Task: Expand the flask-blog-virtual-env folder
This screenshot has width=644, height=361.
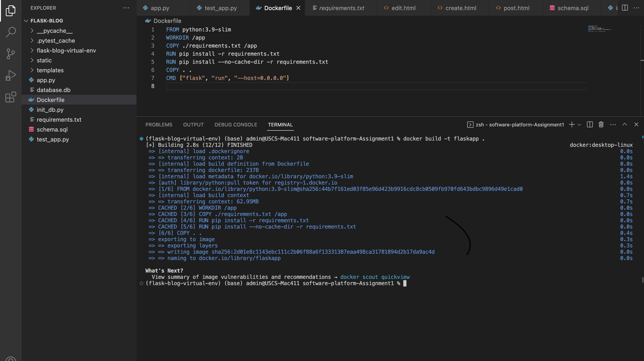Action: (x=66, y=50)
